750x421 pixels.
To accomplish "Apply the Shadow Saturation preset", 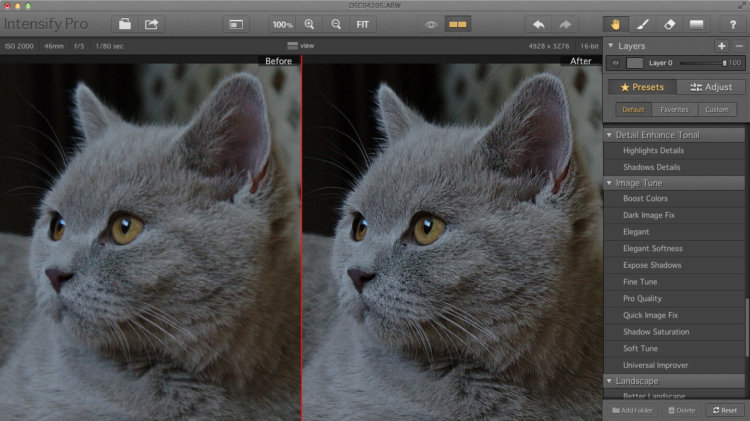I will 674,332.
